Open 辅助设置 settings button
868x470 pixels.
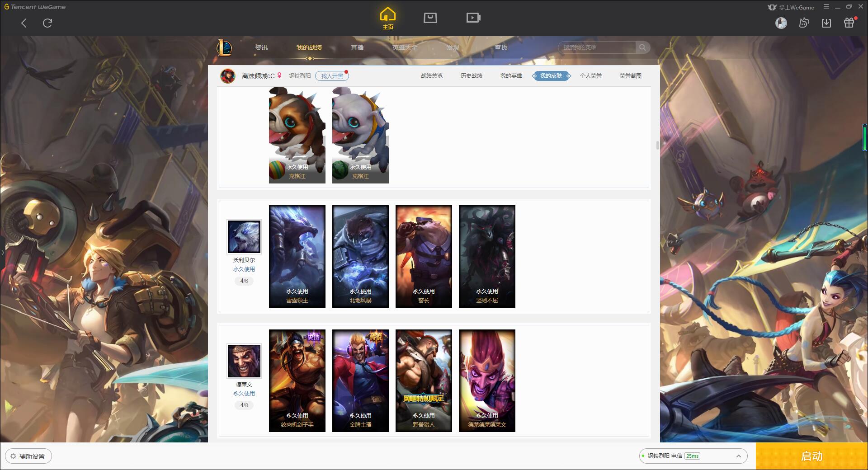28,456
